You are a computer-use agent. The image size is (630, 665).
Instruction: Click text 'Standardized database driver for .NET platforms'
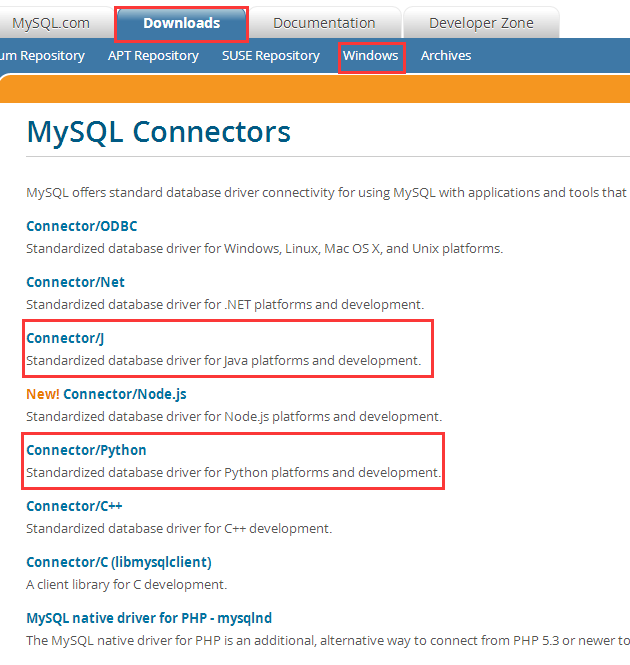(169, 305)
